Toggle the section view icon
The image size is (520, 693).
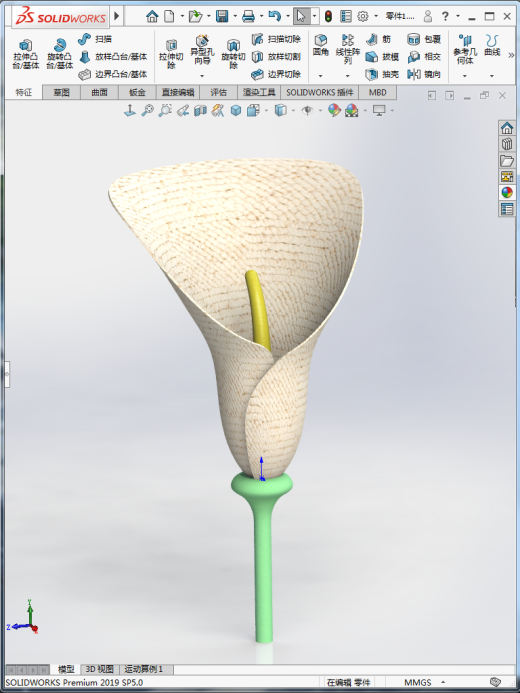(201, 110)
